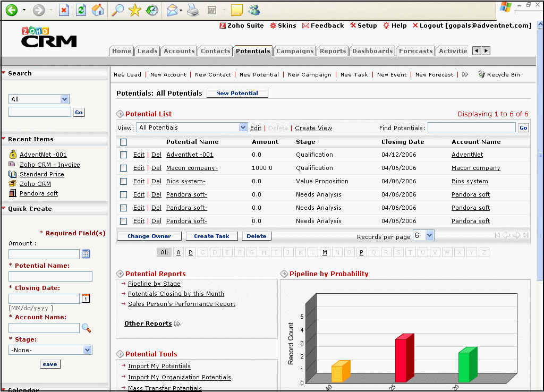Open the browser Back history dropdown arrow
The image size is (544, 392).
coord(24,10)
